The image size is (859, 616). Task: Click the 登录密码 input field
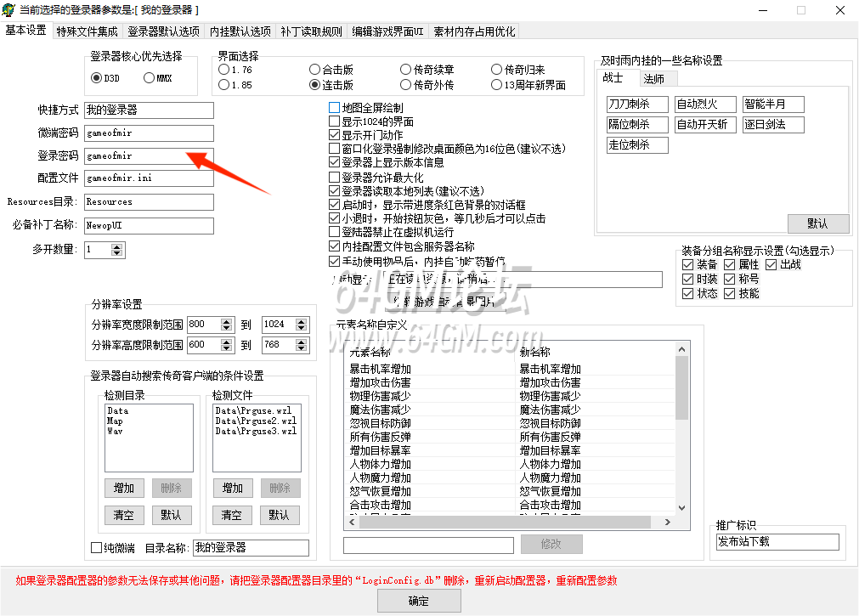[x=149, y=156]
